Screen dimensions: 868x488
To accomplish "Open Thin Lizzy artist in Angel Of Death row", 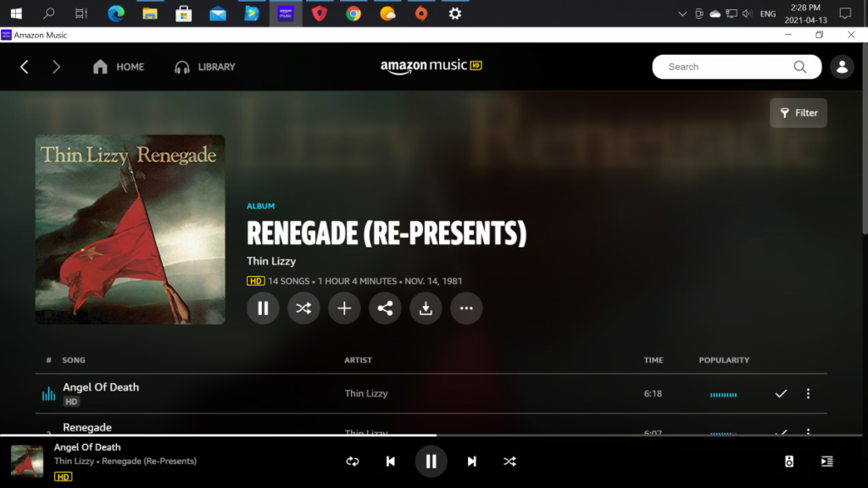I will point(366,393).
